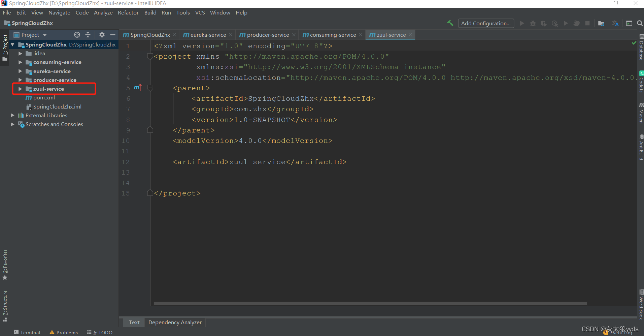Open the 6: TODO tool window
Viewport: 644px width, 336px height.
click(x=100, y=332)
